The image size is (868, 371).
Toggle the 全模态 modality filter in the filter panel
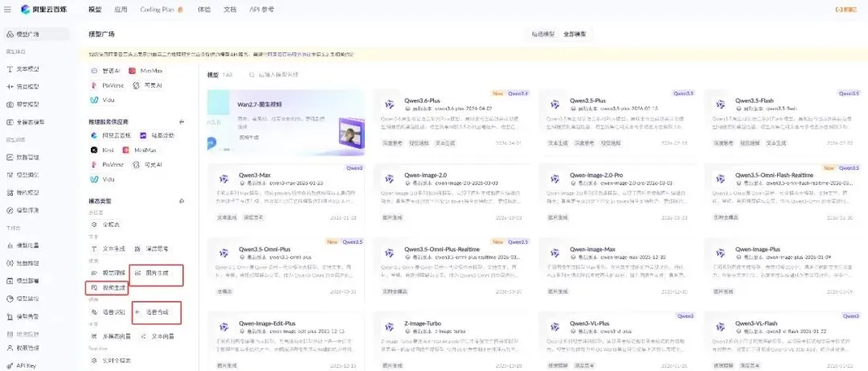coord(106,225)
